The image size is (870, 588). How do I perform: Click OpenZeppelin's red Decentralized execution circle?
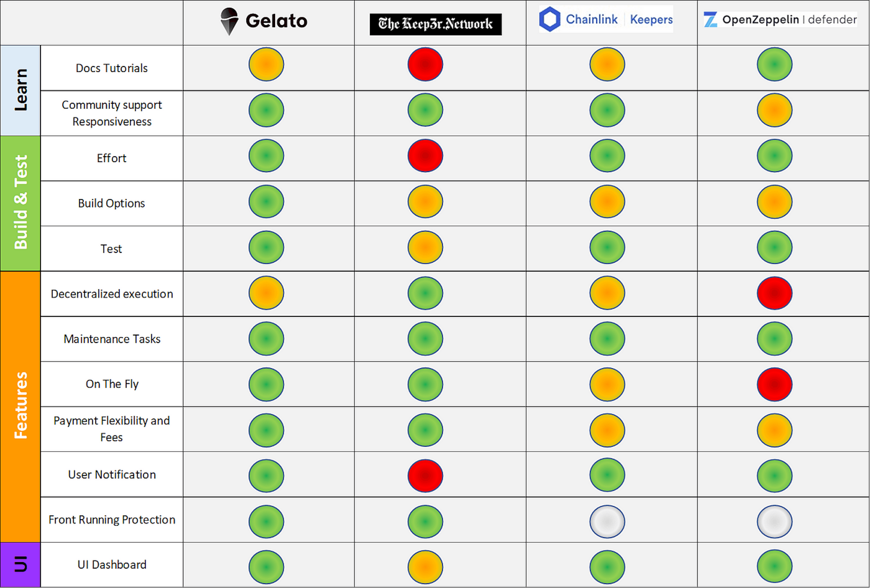pyautogui.click(x=774, y=293)
